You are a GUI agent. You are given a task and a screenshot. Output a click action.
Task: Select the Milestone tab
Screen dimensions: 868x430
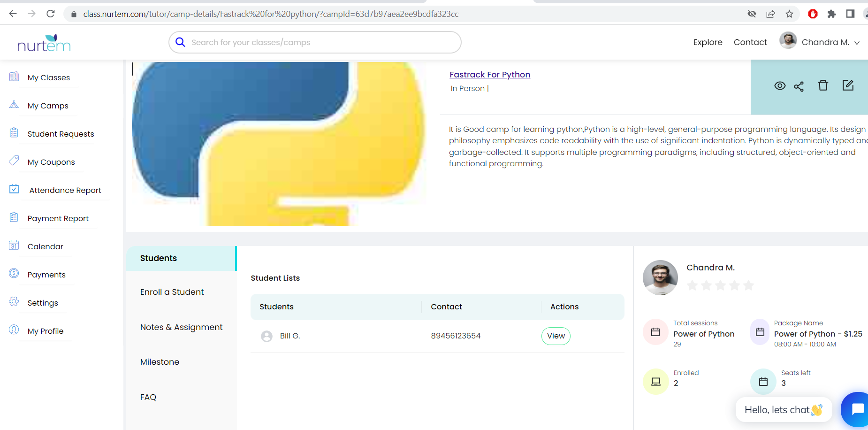coord(160,362)
